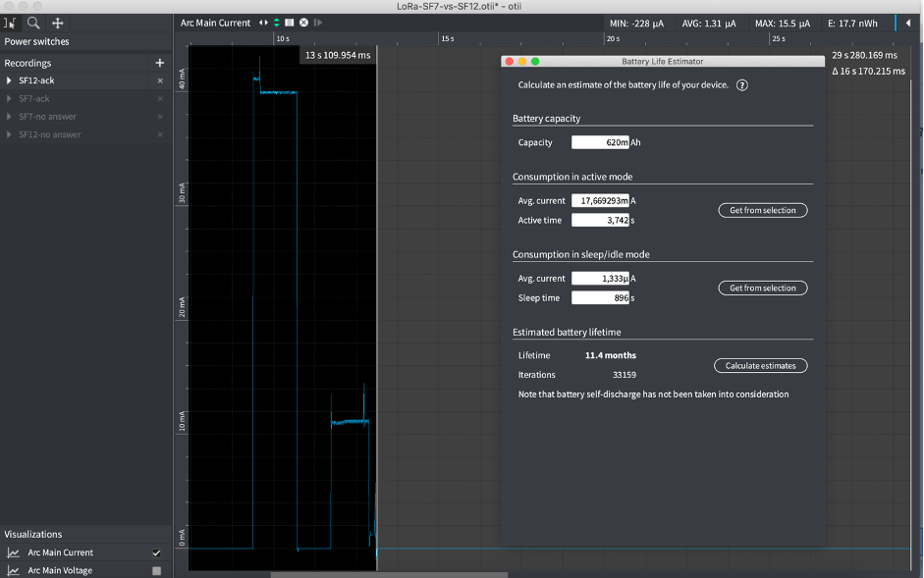Click the green vertical auto-scale arrows icon
Image resolution: width=924 pixels, height=578 pixels.
point(276,23)
